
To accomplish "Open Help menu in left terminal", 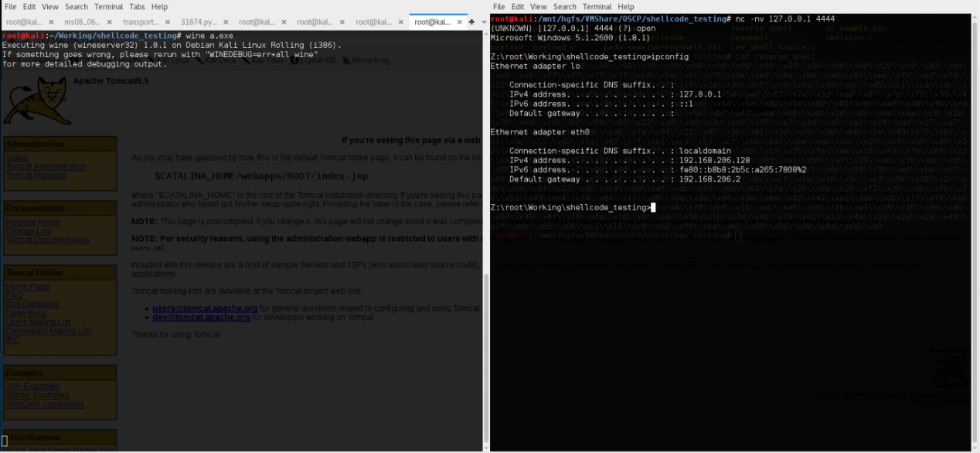I will [x=159, y=6].
